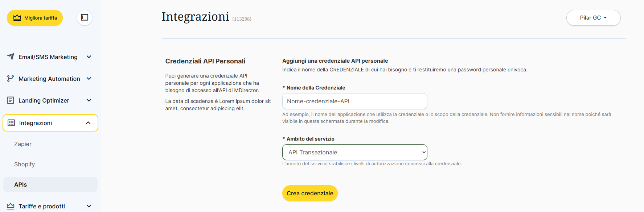Expand the Tariffe e prodotti chevron
Viewport: 644px width, 212px height.
point(89,206)
